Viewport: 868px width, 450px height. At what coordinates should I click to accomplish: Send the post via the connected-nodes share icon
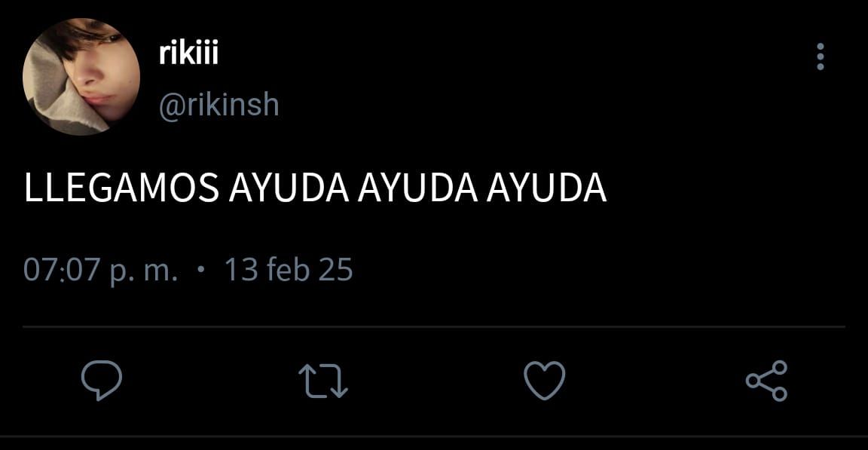(x=767, y=380)
